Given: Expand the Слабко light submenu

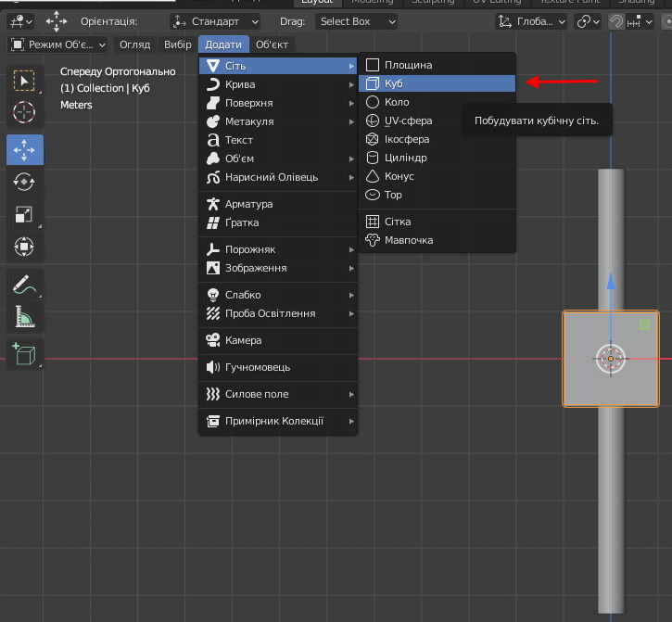Looking at the screenshot, I should coord(279,295).
